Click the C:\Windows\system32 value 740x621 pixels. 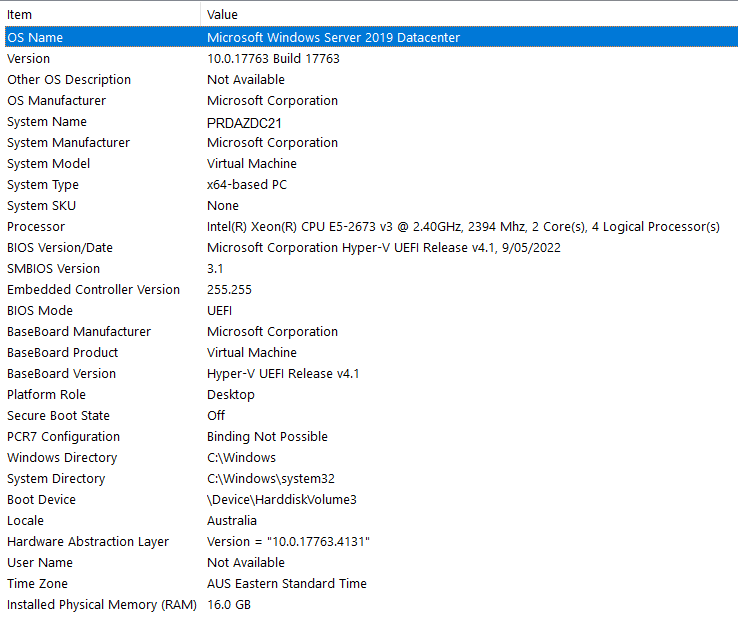coord(271,478)
